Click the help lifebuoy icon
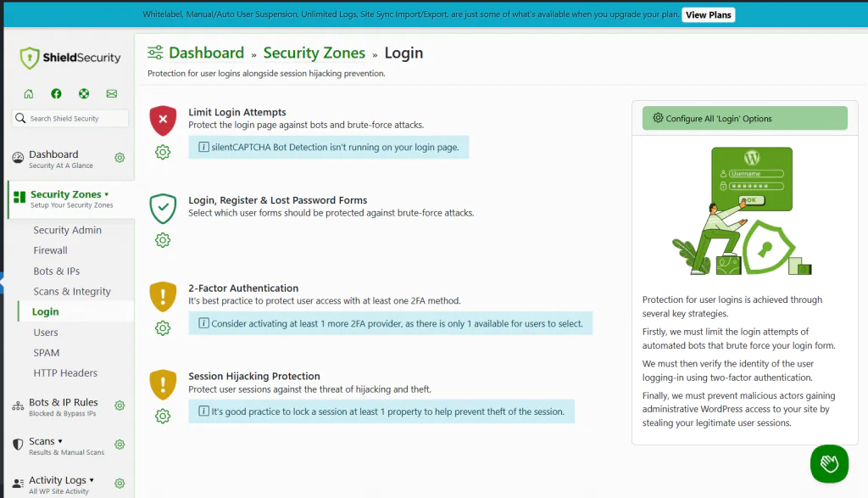The image size is (868, 498). [84, 93]
